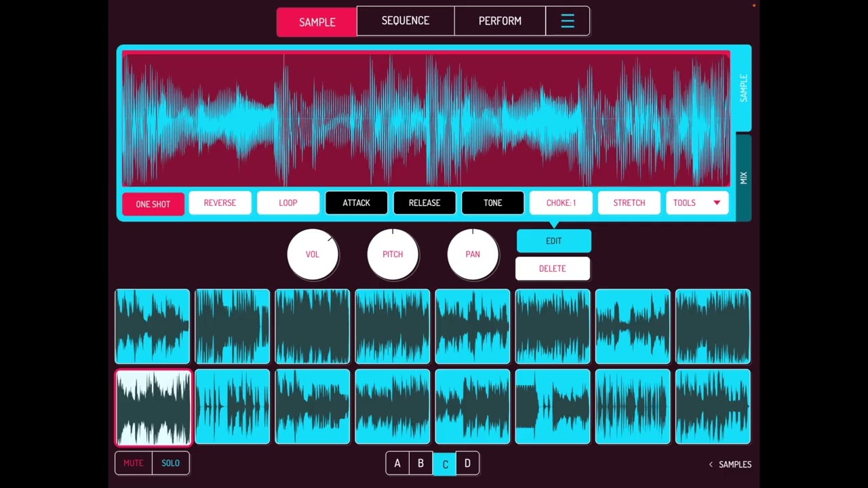Choose EDIT from the popup
This screenshot has height=488, width=868.
pos(554,241)
